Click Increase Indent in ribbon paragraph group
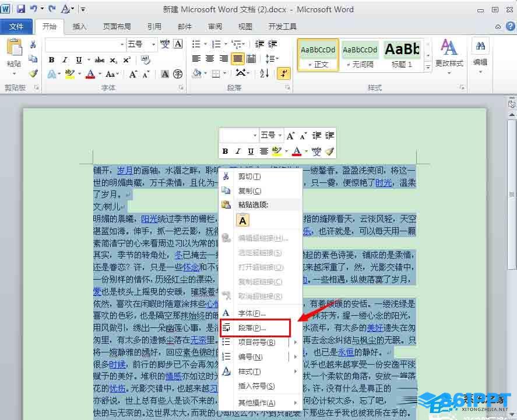517x420 pixels. click(272, 44)
